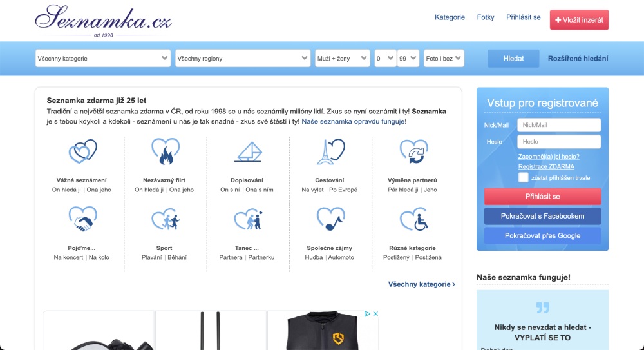Open the Výměna partnerů swap icon
Image resolution: width=644 pixels, height=350 pixels.
413,151
